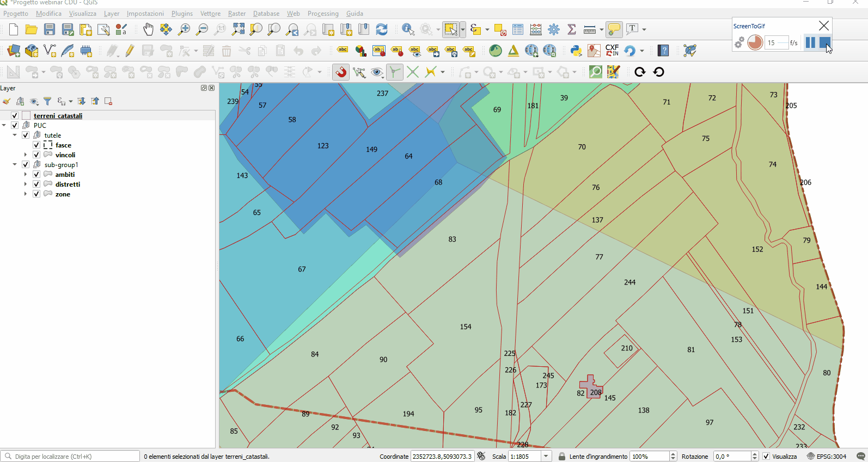Open the Data Source Manager
Viewport: 868px width, 462px height.
point(14,51)
